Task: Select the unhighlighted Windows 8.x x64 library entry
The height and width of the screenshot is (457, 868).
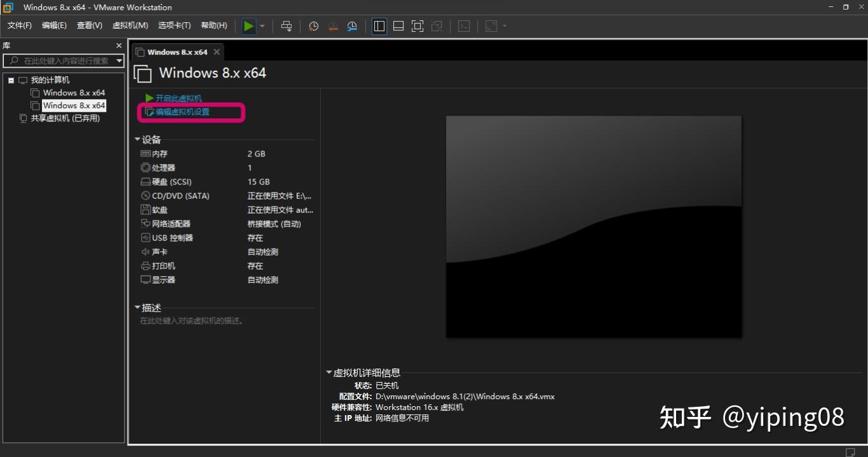Action: (x=74, y=93)
